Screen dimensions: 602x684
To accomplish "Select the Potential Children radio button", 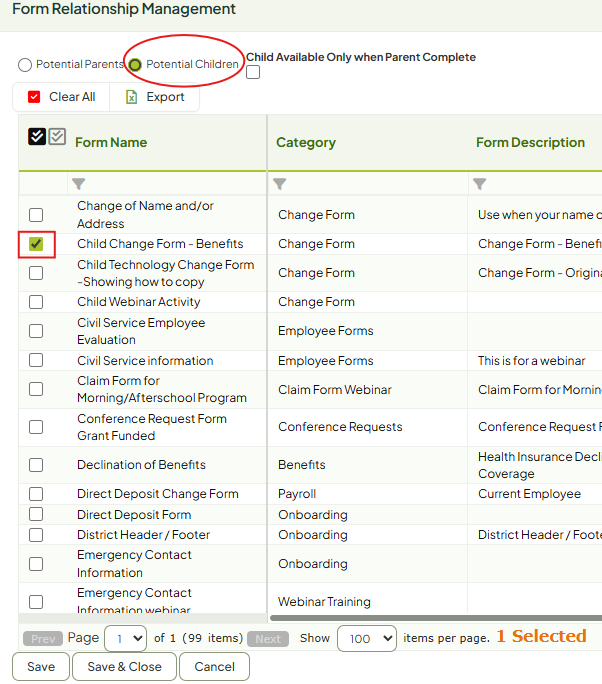I will [135, 65].
